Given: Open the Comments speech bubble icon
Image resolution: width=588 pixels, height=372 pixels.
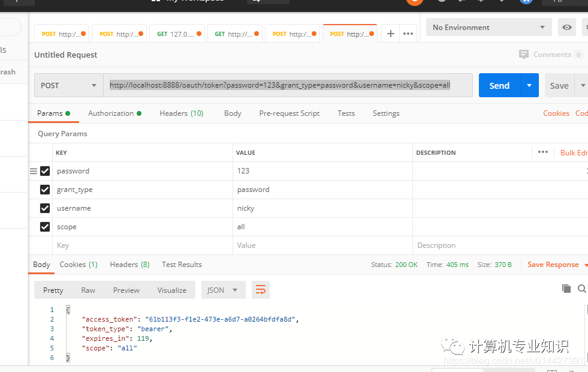Looking at the screenshot, I should (523, 55).
